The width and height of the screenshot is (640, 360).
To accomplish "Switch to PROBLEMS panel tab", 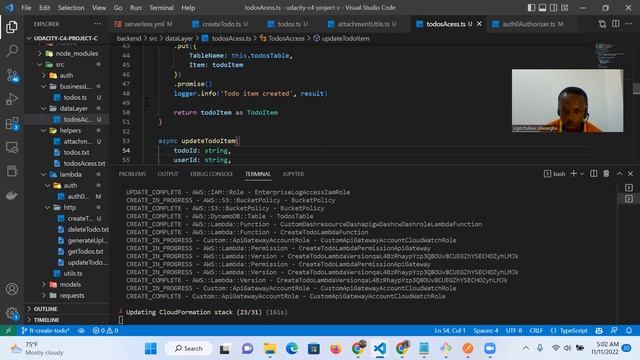I will (132, 174).
